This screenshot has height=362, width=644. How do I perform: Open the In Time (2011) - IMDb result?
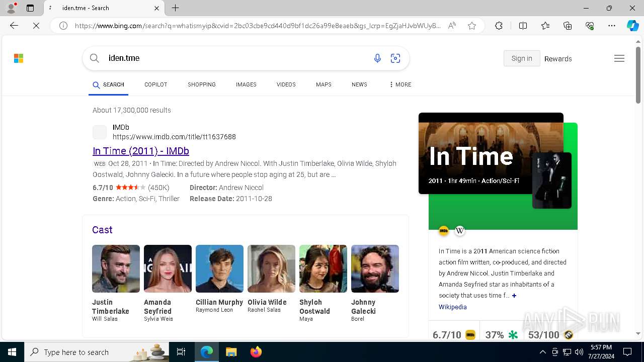pos(141,151)
